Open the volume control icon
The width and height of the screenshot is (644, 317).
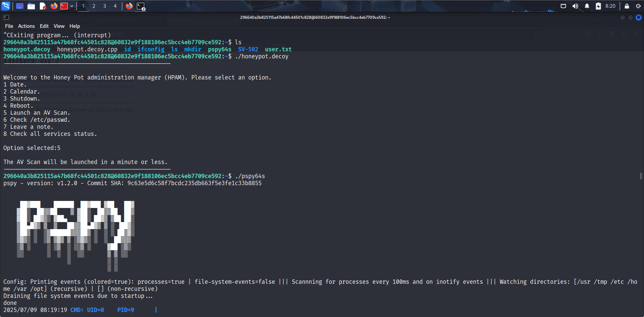(x=575, y=6)
